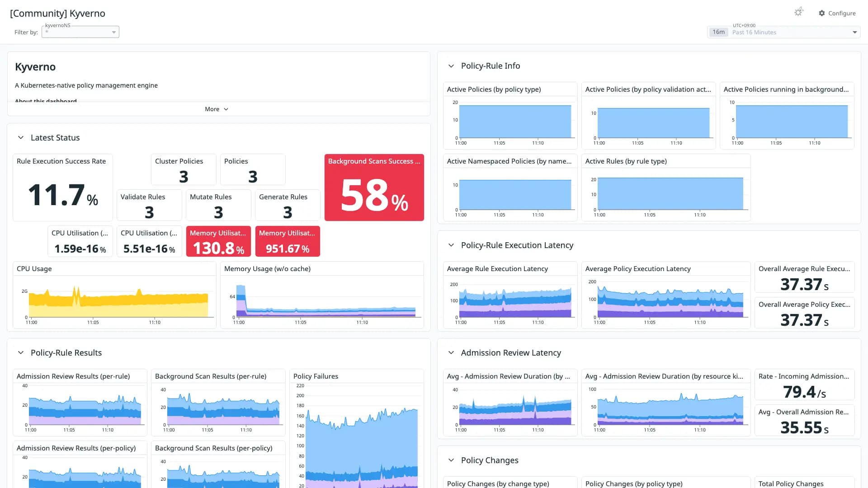The height and width of the screenshot is (488, 868).
Task: Collapse the Policy-Rule Execution Latency section
Action: (x=451, y=245)
